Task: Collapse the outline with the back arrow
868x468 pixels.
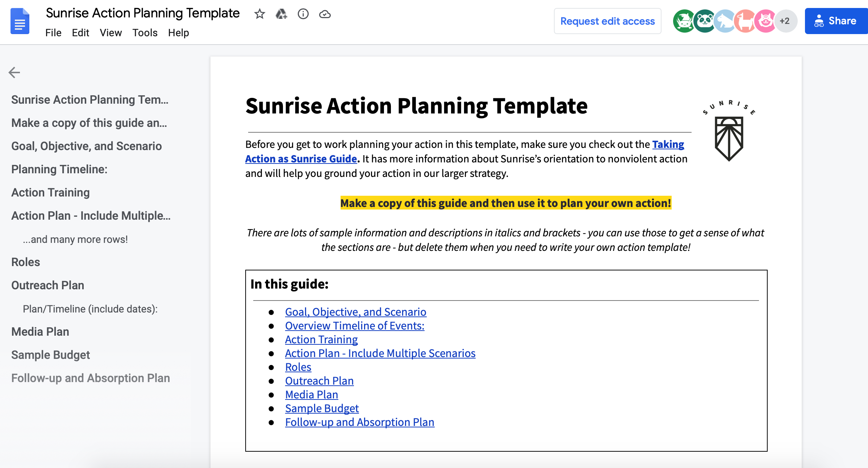Action: click(14, 72)
